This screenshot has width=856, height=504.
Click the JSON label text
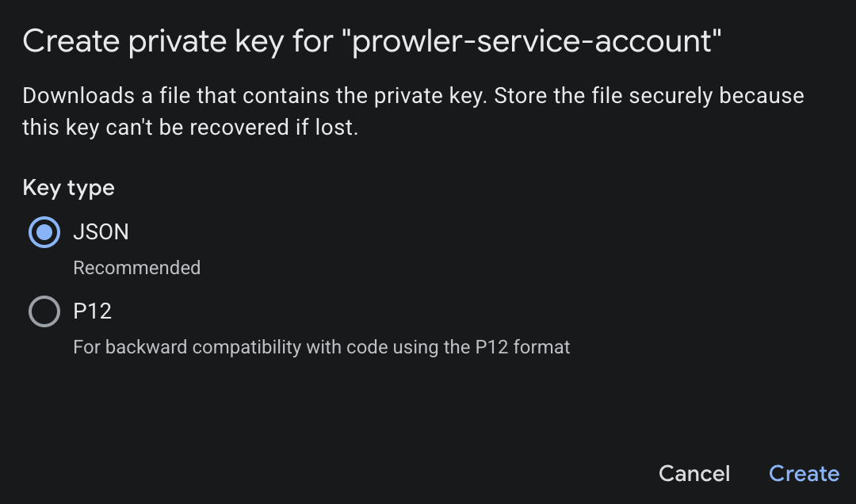101,231
